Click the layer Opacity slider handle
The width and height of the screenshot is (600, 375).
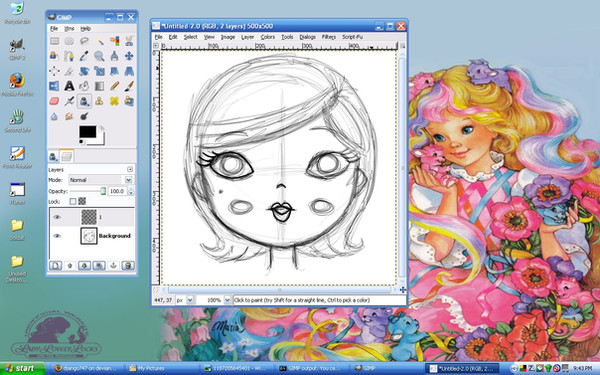click(103, 191)
